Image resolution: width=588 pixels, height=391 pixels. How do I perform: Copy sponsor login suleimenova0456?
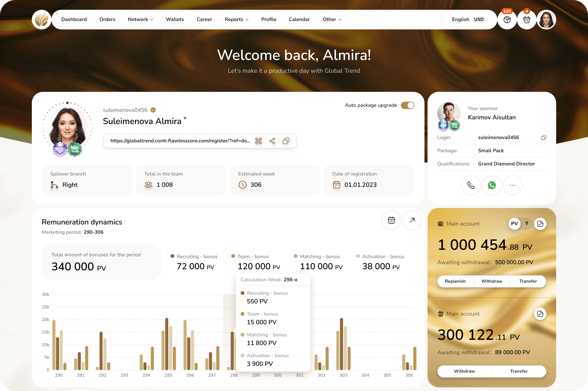point(543,138)
